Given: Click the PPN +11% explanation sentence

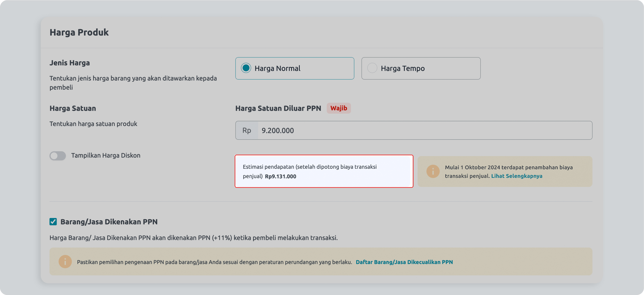Looking at the screenshot, I should pyautogui.click(x=193, y=238).
